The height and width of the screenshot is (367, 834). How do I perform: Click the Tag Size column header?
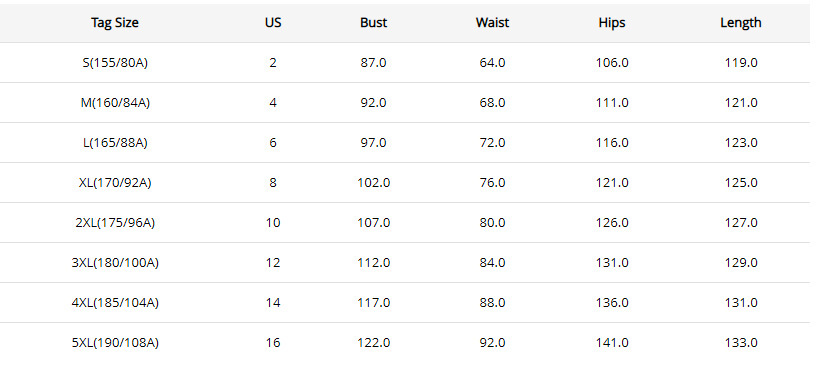(115, 23)
